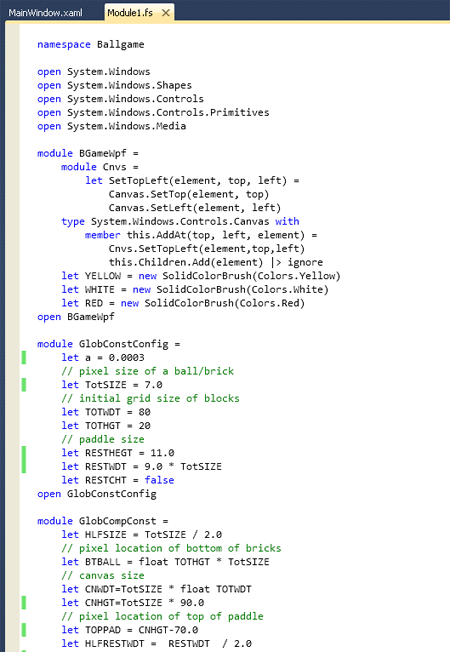Viewport: 450px width, 652px height.
Task: Click the 'let SetTopLeft(element, top, left)' line
Action: tap(192, 180)
